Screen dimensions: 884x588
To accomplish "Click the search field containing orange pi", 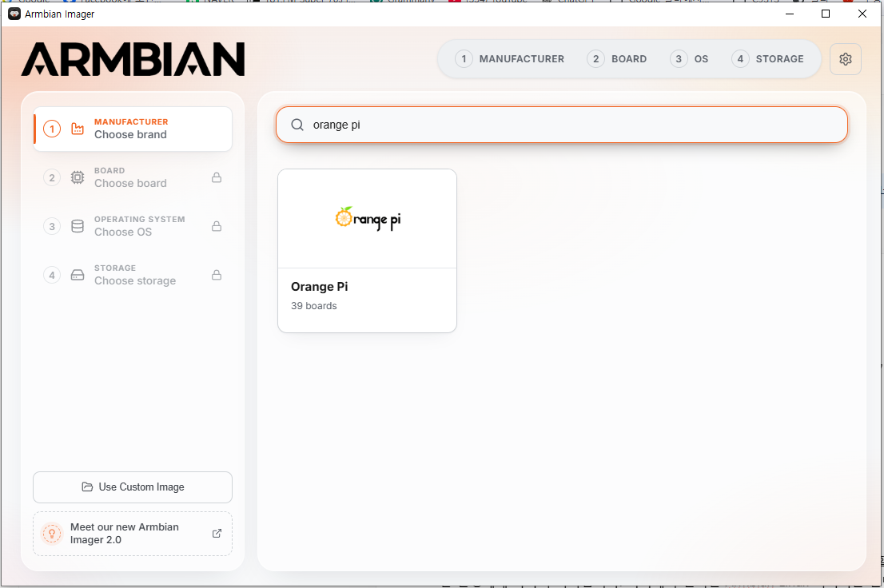I will [x=562, y=125].
